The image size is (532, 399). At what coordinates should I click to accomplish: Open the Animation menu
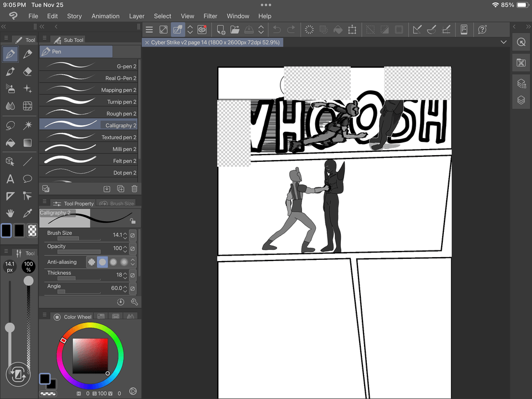(x=105, y=16)
